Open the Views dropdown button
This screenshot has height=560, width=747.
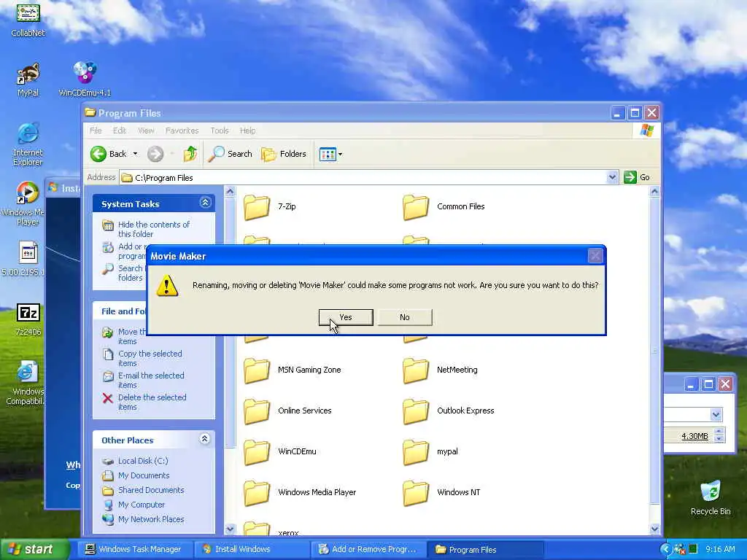pos(330,155)
